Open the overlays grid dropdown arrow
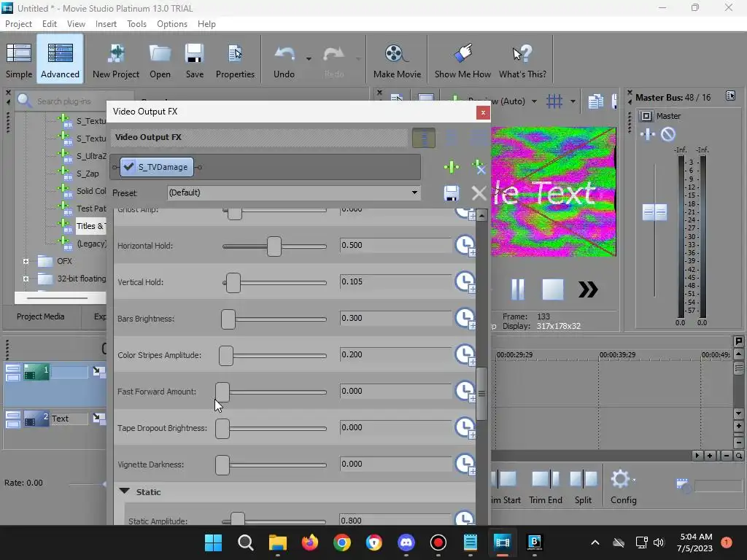Viewport: 747px width, 560px height. point(573,101)
